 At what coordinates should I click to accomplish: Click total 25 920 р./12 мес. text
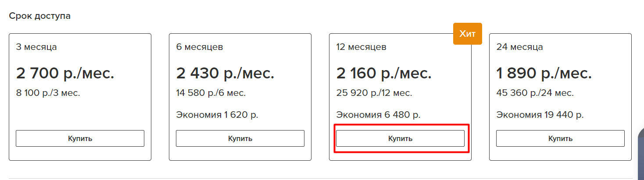tap(374, 93)
